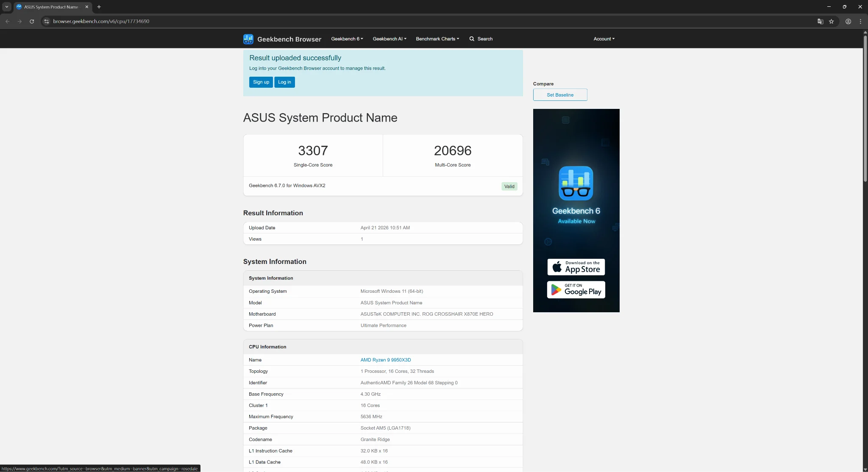Open the AMD Ryzen 9 9950X3D link

coord(385,360)
